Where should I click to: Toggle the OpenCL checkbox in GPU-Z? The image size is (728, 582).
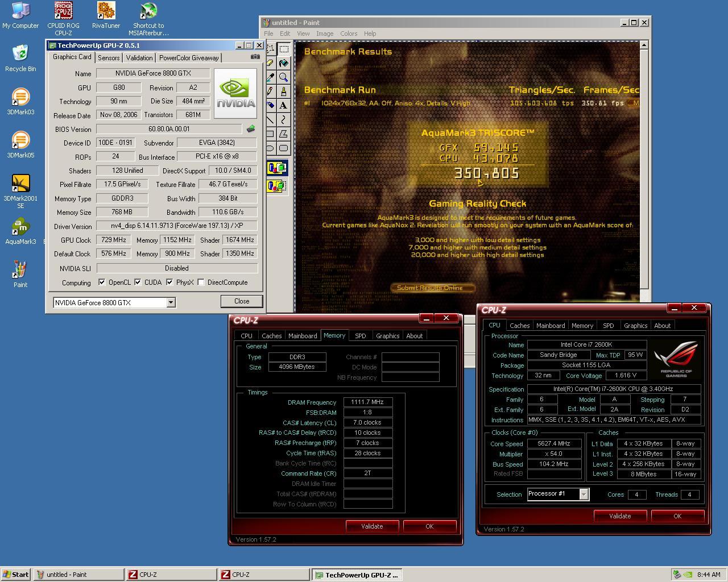[102, 282]
